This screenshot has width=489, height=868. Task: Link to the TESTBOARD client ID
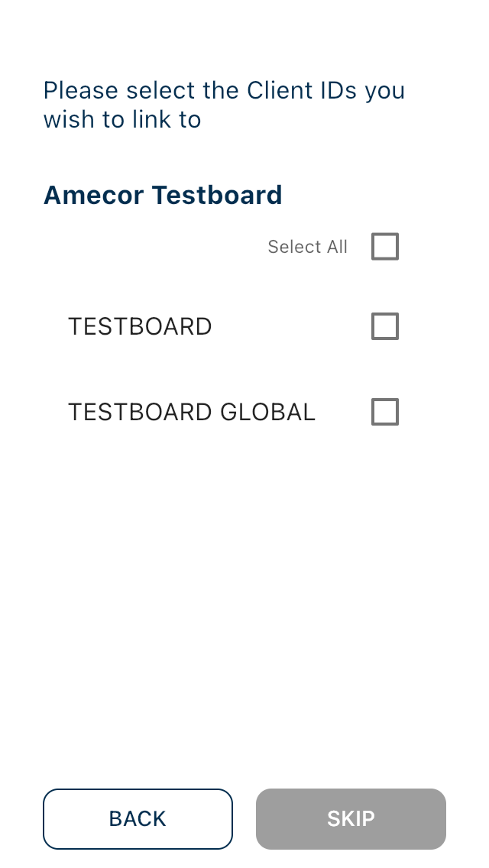[385, 326]
